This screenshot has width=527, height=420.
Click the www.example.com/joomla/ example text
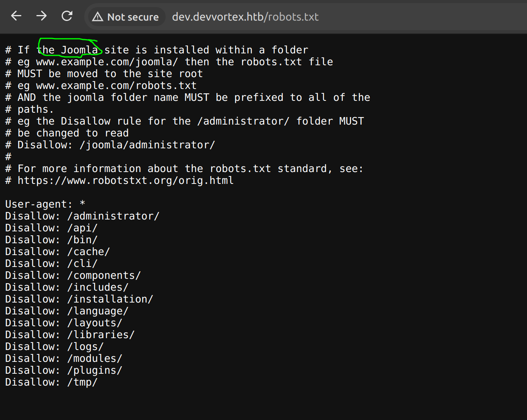click(x=107, y=62)
